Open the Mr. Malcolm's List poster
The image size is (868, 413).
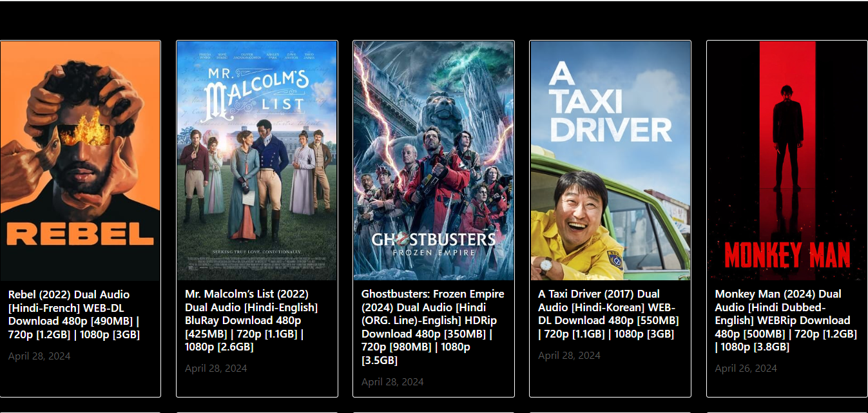tap(257, 161)
